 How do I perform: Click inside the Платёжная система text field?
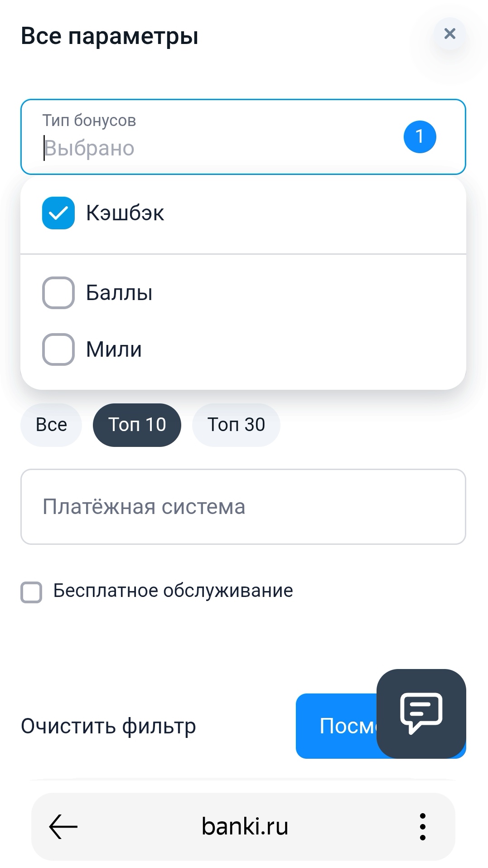point(244,506)
